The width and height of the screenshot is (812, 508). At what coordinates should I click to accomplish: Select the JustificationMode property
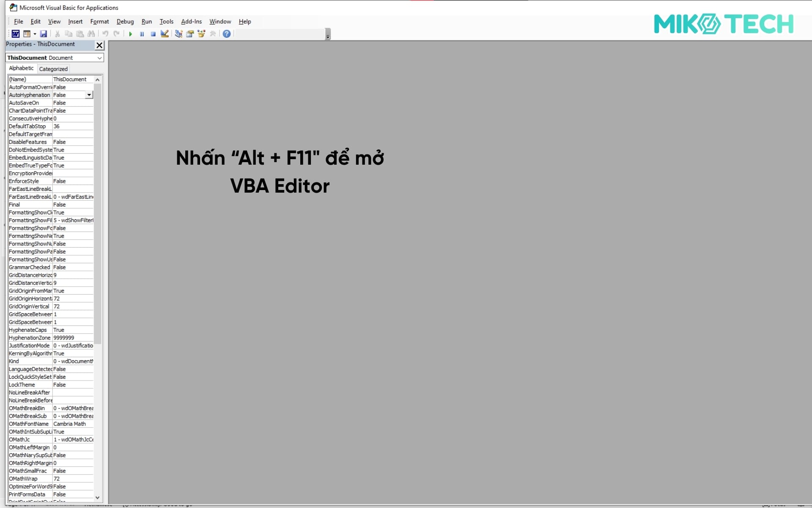51,346
